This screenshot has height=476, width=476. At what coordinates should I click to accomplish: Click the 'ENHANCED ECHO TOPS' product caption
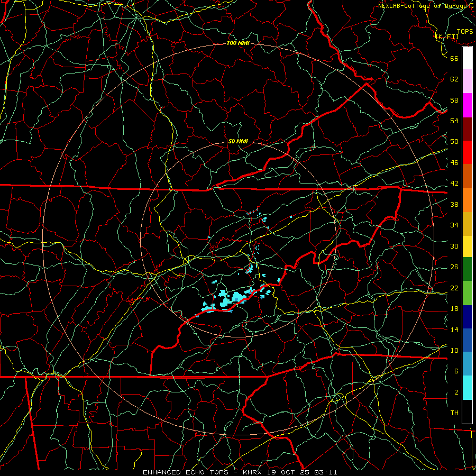coord(187,472)
